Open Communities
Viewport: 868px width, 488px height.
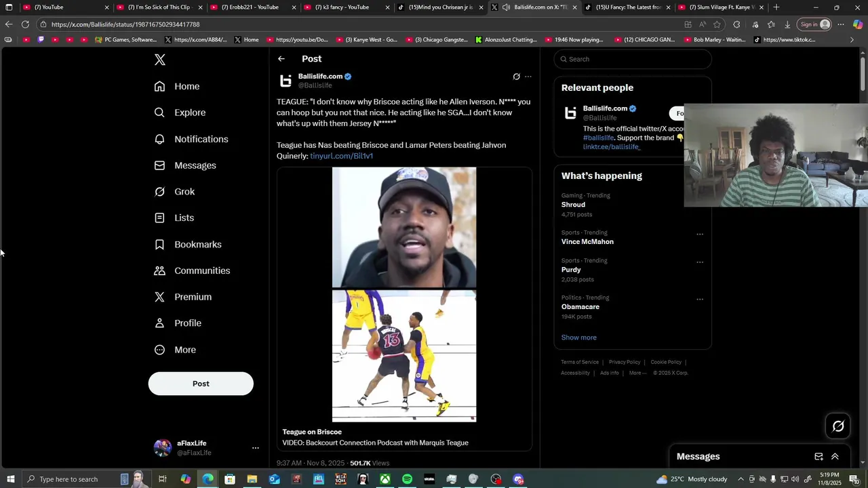point(192,270)
